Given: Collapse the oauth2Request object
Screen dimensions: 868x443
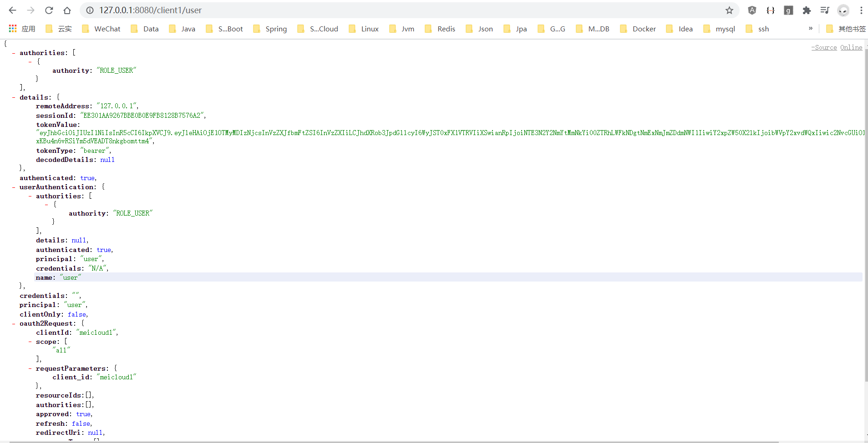Looking at the screenshot, I should pyautogui.click(x=14, y=323).
